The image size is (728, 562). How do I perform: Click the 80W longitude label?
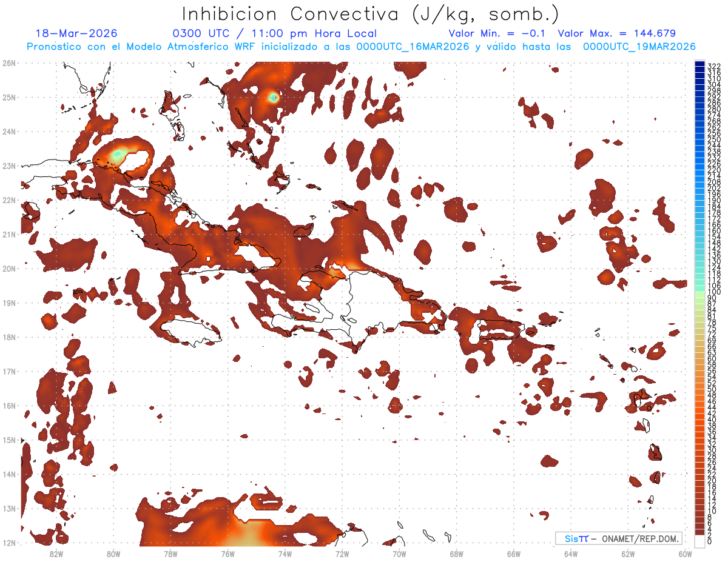[x=113, y=554]
